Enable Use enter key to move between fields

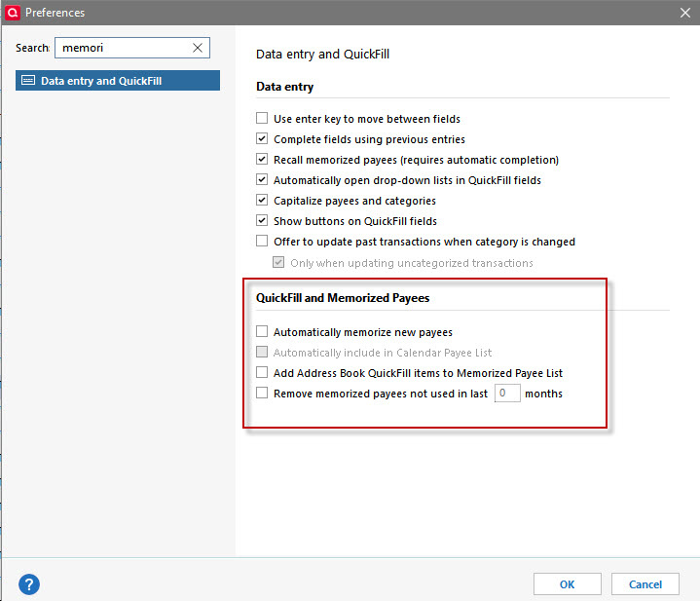coord(262,118)
